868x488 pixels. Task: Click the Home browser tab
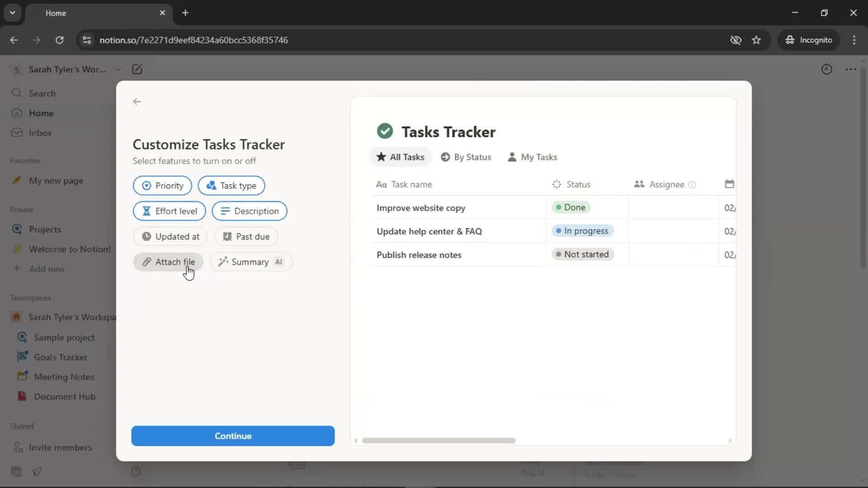click(x=99, y=13)
